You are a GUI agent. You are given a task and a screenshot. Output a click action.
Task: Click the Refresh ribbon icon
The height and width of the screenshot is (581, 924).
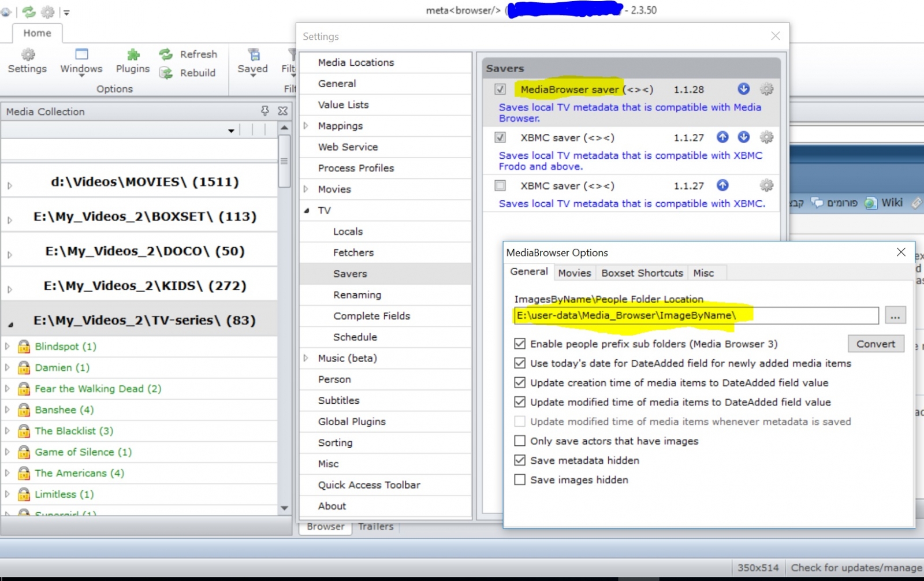tap(166, 54)
